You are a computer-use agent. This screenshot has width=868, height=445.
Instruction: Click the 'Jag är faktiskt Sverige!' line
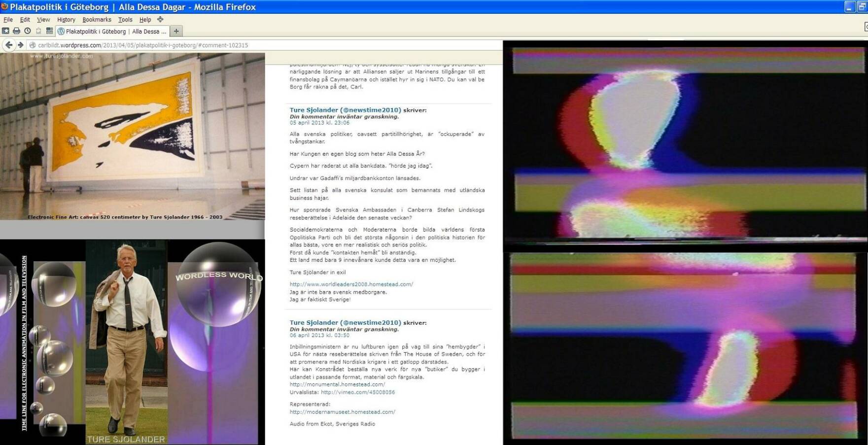(x=320, y=299)
